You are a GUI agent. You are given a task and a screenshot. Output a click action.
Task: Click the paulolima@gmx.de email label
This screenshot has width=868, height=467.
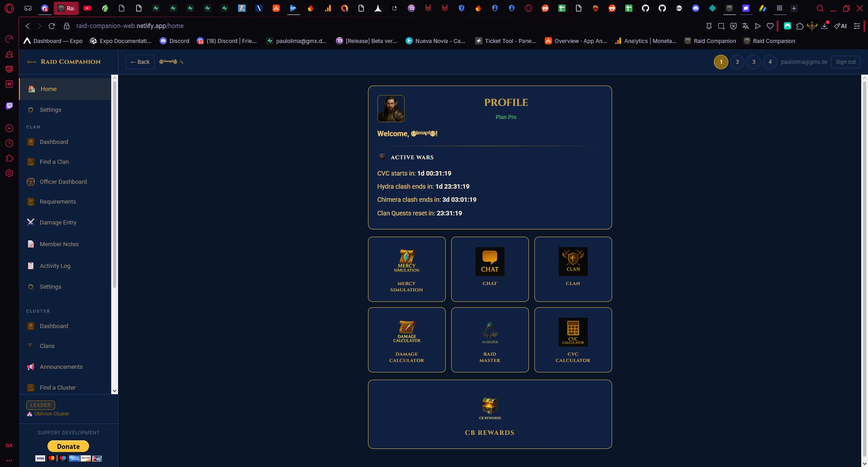click(x=804, y=62)
